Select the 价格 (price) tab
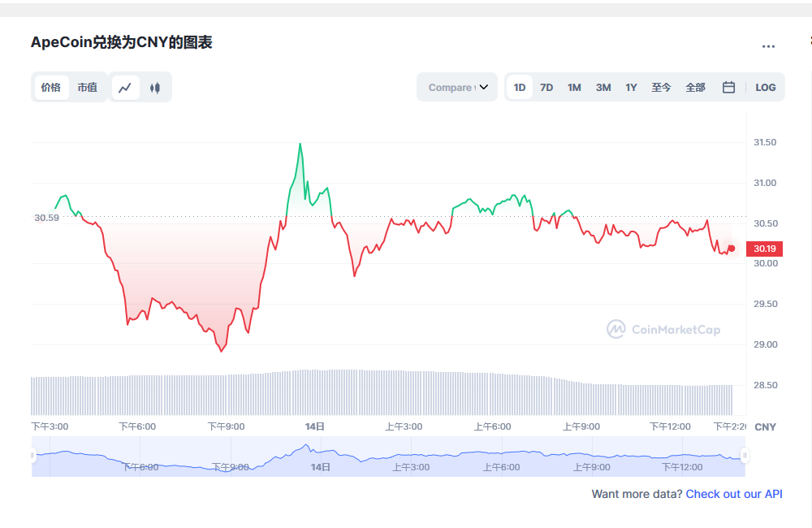 pos(51,88)
